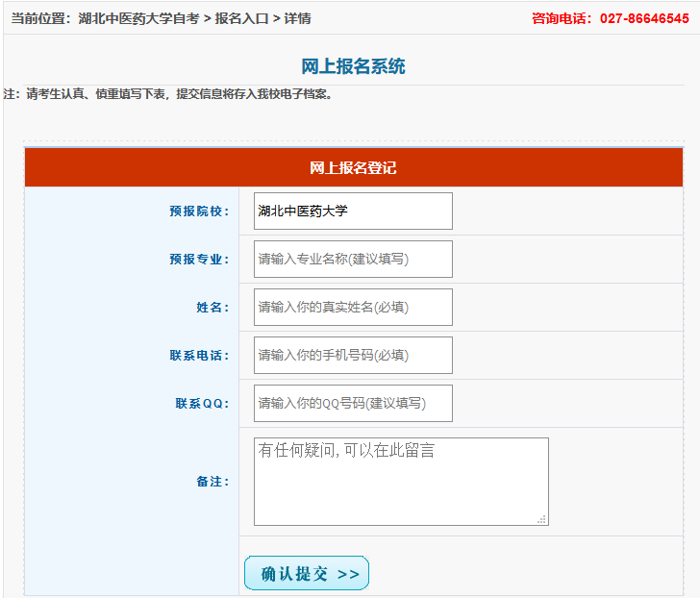Click the 网上报名登记 form header bar

(x=353, y=168)
